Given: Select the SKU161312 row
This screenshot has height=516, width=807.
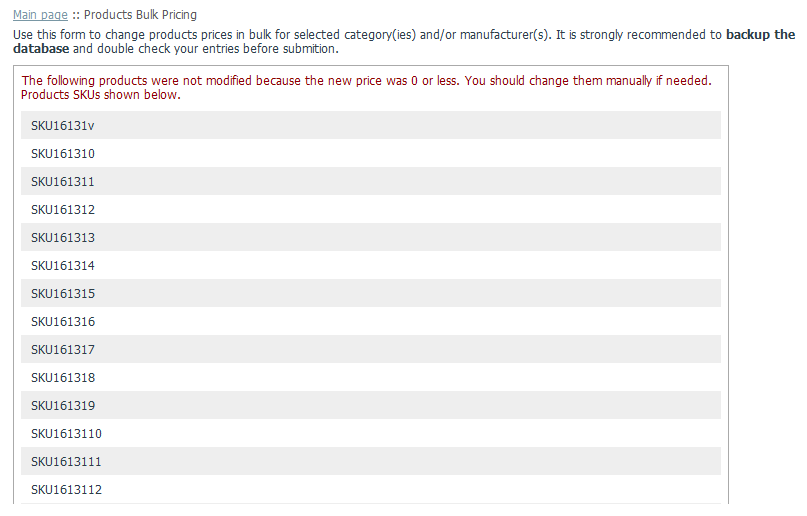Looking at the screenshot, I should point(371,209).
